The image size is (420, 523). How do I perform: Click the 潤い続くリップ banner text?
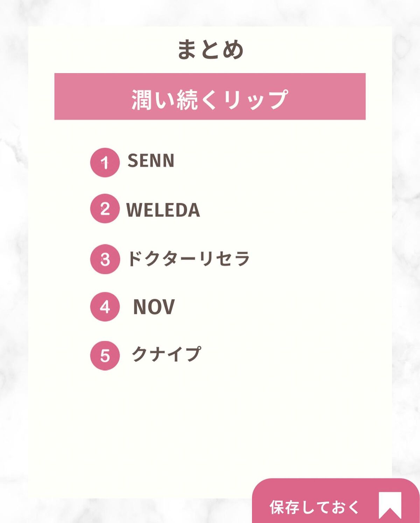pyautogui.click(x=210, y=99)
